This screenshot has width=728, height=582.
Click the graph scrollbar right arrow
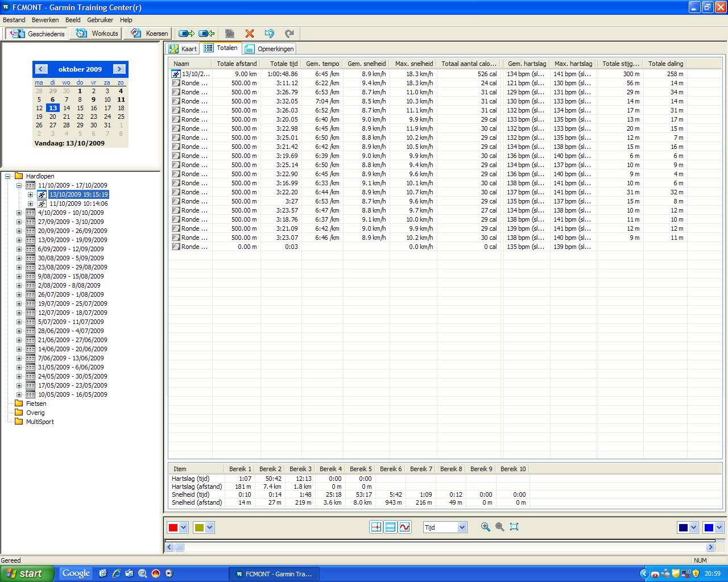710,547
